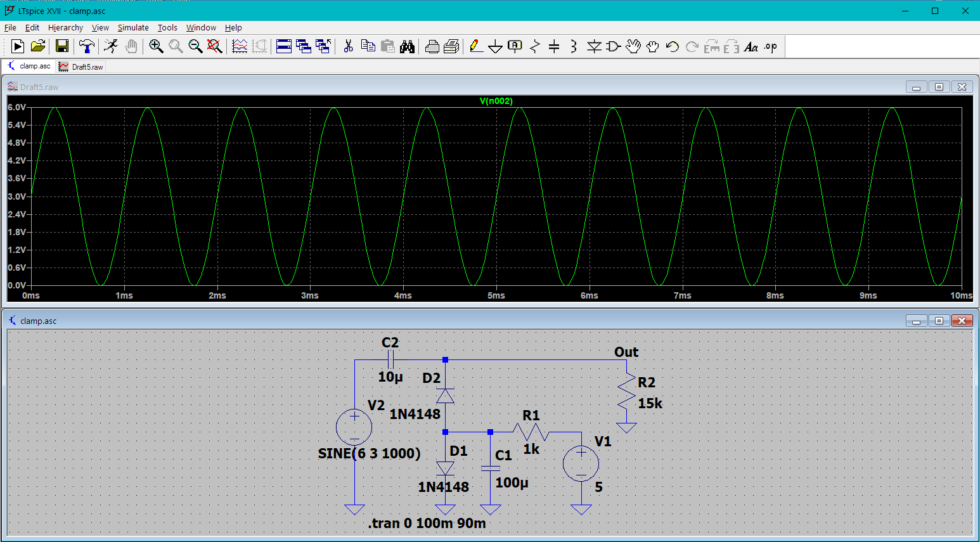This screenshot has height=542, width=980.
Task: Open the Help menu
Action: (x=233, y=27)
